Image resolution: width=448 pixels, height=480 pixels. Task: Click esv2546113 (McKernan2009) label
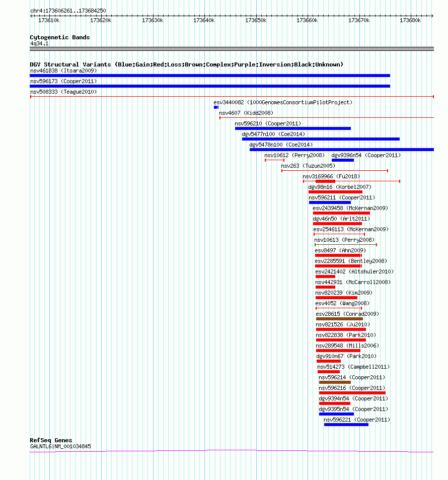click(351, 229)
